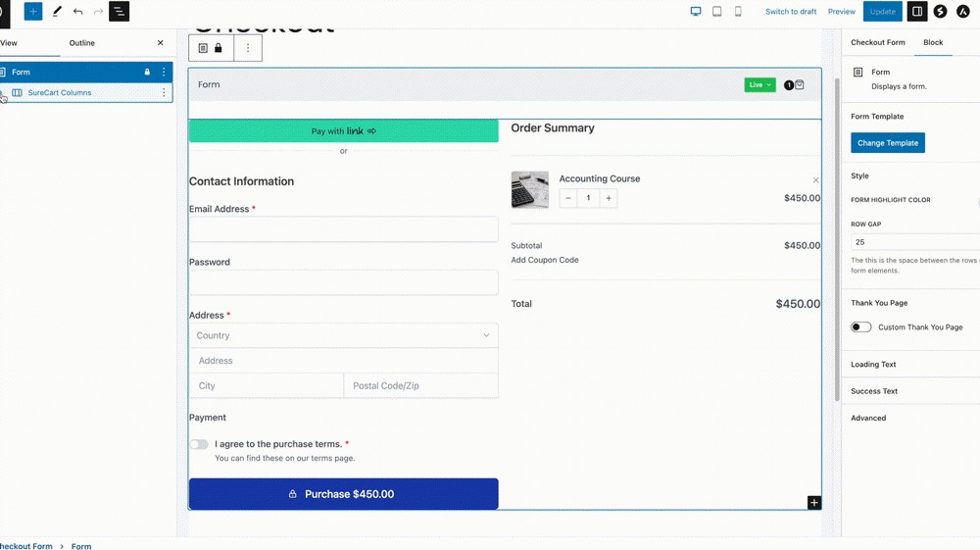Switch to the List View tab
Image resolution: width=980 pixels, height=550 pixels.
pos(9,43)
